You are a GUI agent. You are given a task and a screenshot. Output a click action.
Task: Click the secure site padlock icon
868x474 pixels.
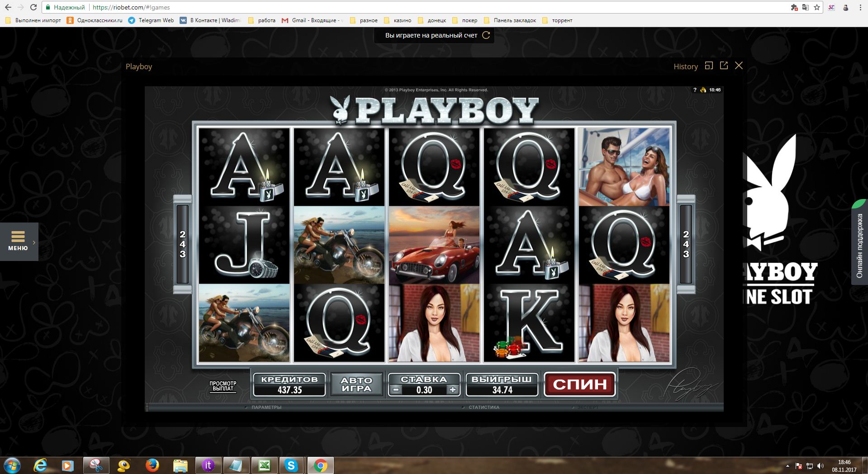(48, 7)
